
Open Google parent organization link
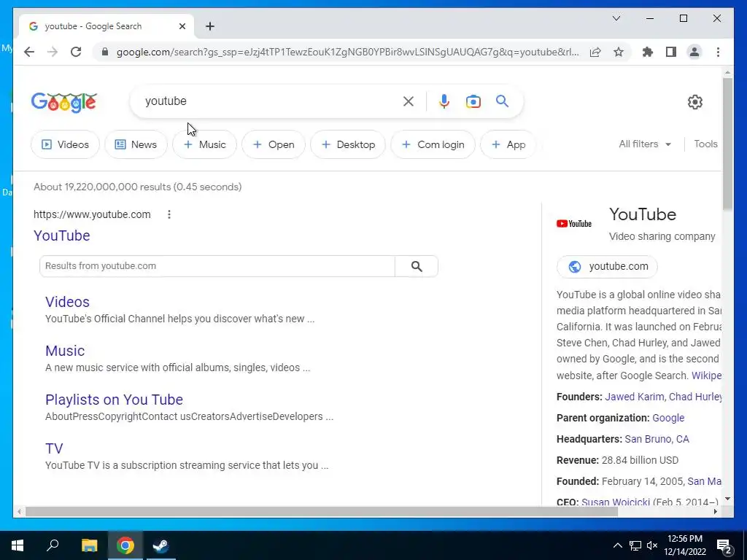click(x=668, y=418)
